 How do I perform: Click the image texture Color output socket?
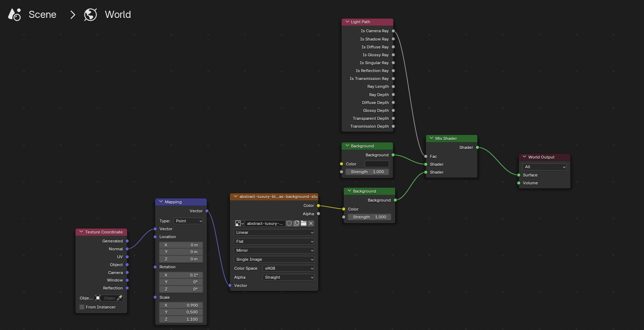click(x=318, y=206)
